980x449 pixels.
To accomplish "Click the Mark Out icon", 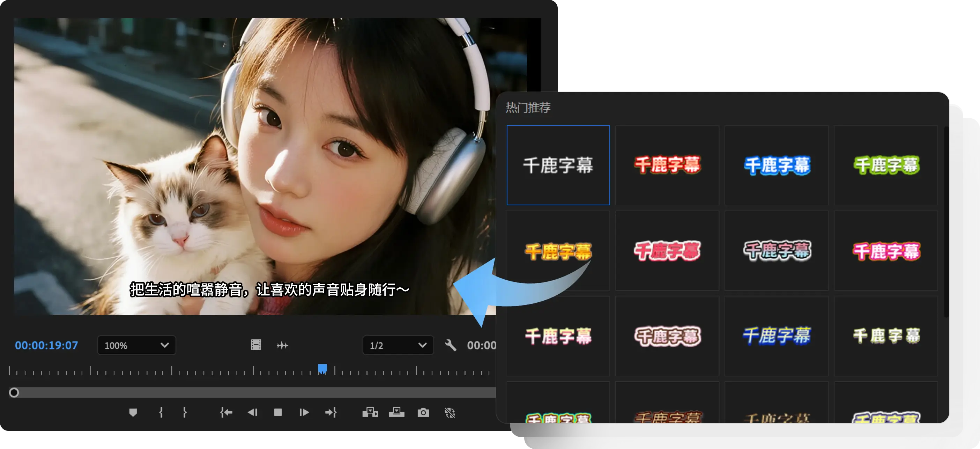I will click(185, 412).
